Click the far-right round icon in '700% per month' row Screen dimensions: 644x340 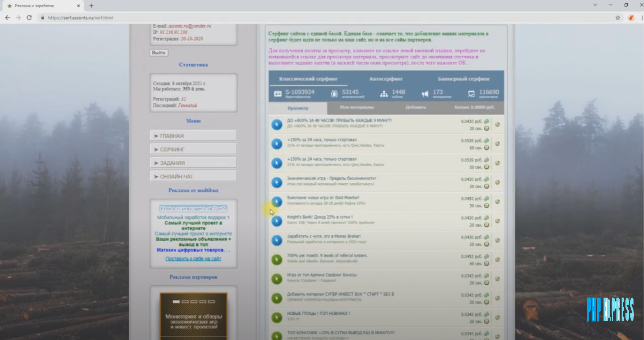(497, 260)
